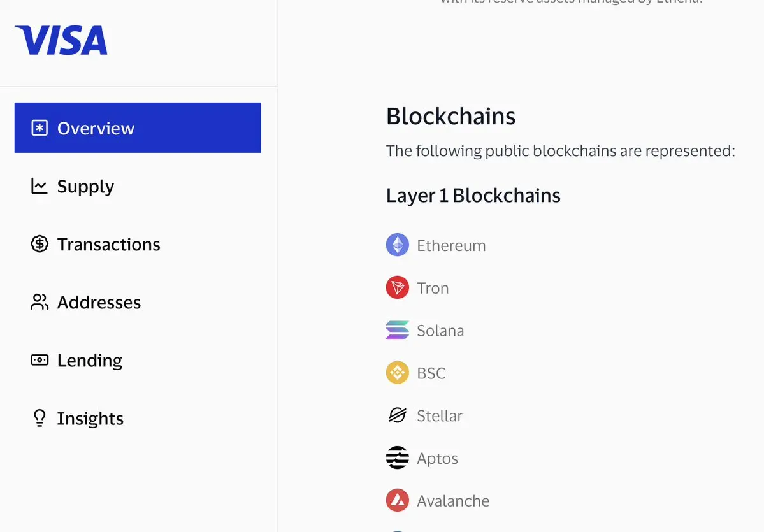
Task: Open the Transactions page
Action: [x=138, y=244]
